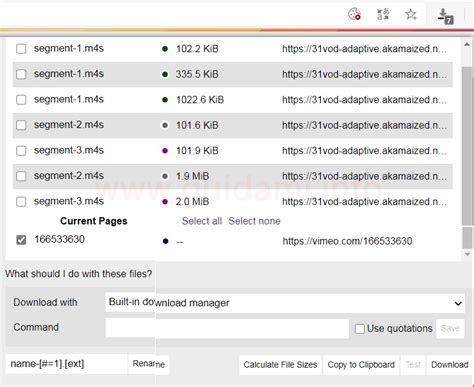Click the 335.5 KiB size value

click(x=197, y=74)
